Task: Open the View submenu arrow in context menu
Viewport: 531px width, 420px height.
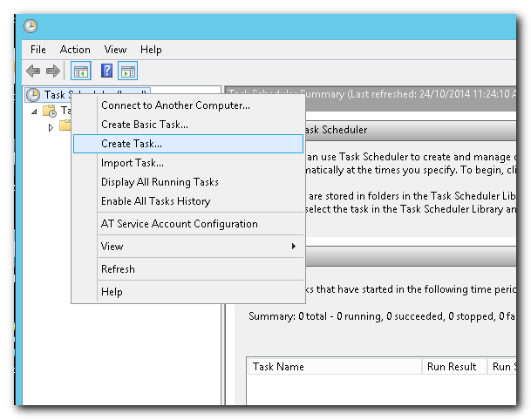Action: click(294, 247)
